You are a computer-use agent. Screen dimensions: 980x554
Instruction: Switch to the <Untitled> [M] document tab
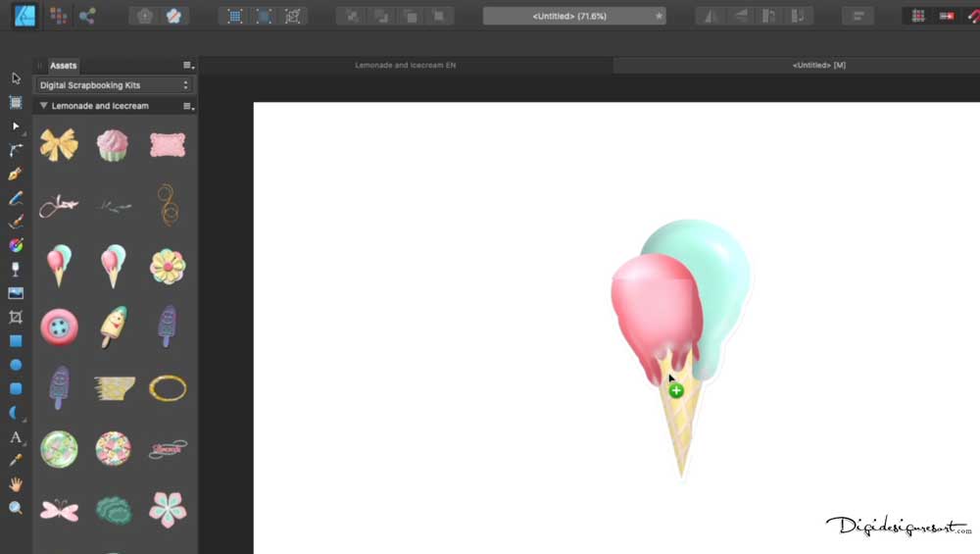tap(818, 65)
